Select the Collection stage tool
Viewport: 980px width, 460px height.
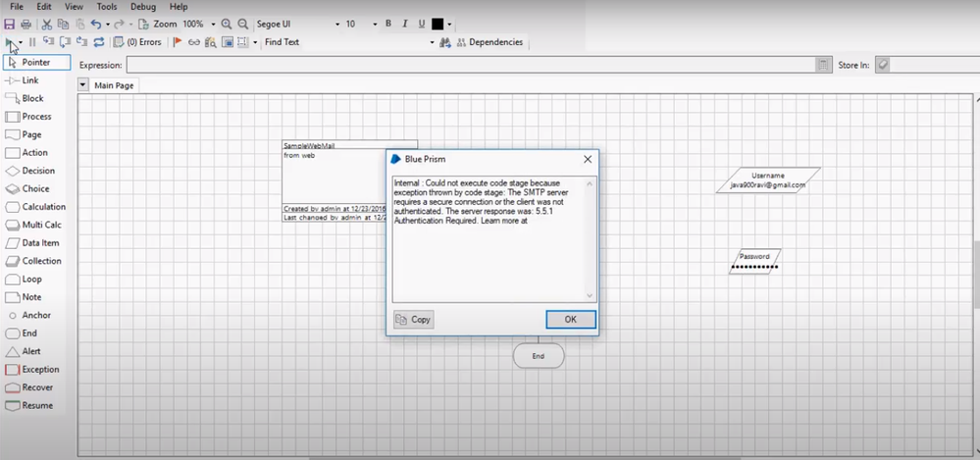37,261
